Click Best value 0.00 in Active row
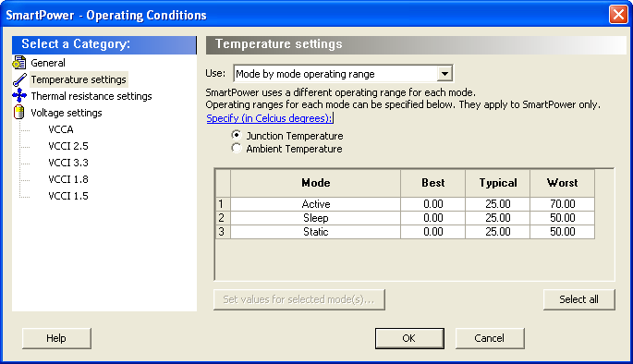633x364 pixels. 432,204
